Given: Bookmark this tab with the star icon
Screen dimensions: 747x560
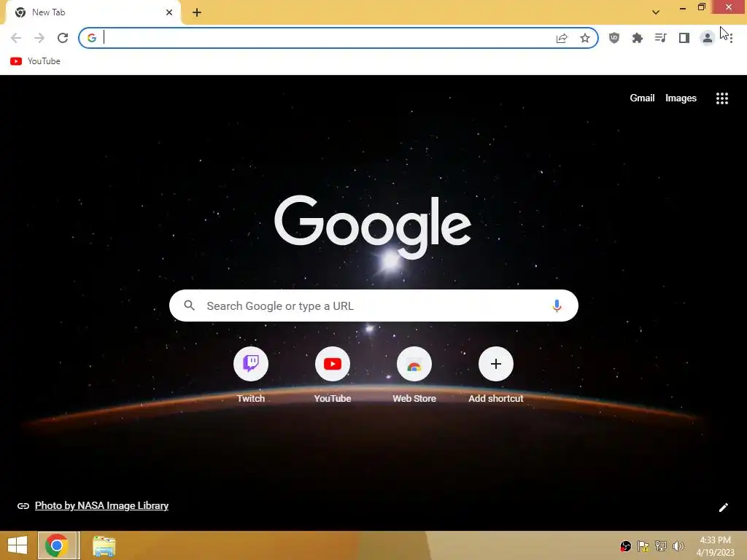Looking at the screenshot, I should coord(585,38).
